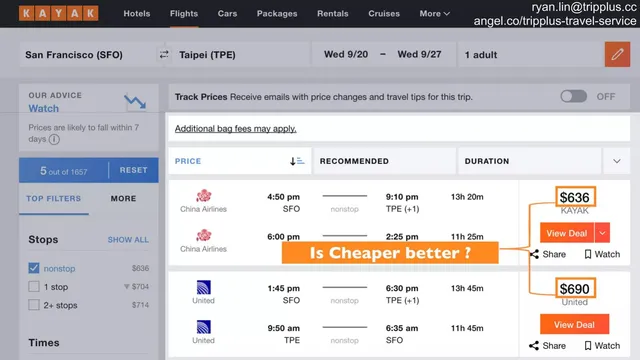Check the 1 stop filter
The image size is (640, 360).
(34, 287)
